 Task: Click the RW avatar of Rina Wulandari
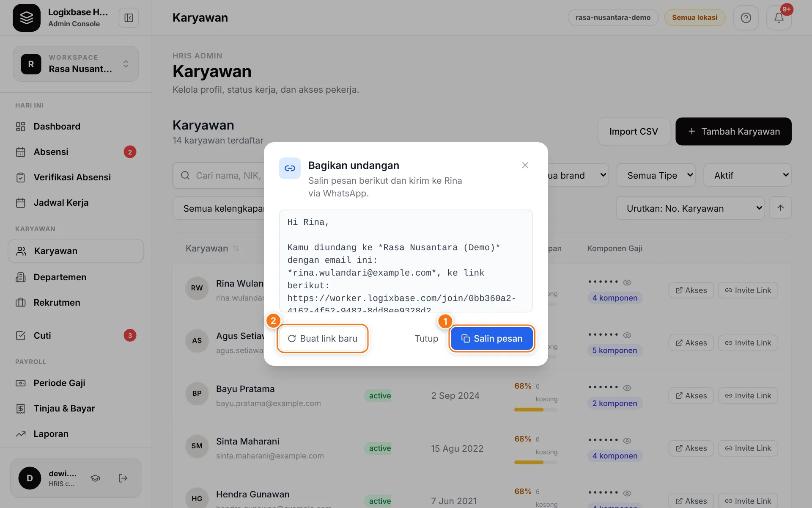pyautogui.click(x=197, y=288)
